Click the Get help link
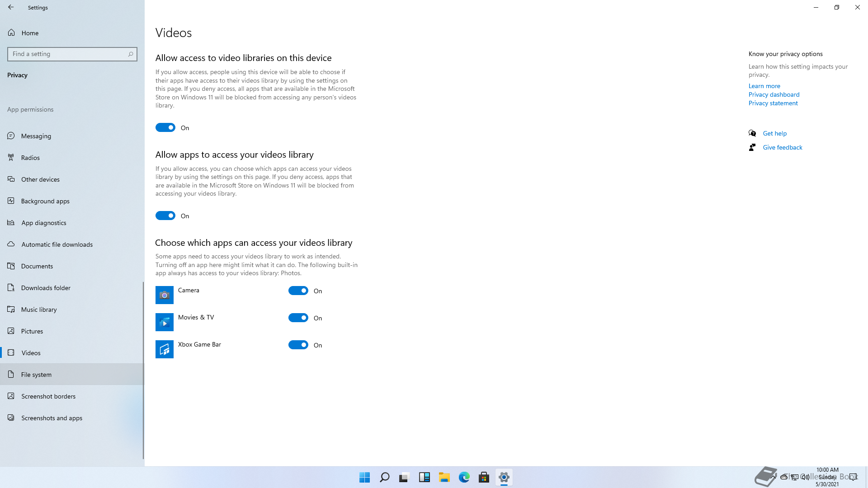The width and height of the screenshot is (868, 488). tap(774, 133)
